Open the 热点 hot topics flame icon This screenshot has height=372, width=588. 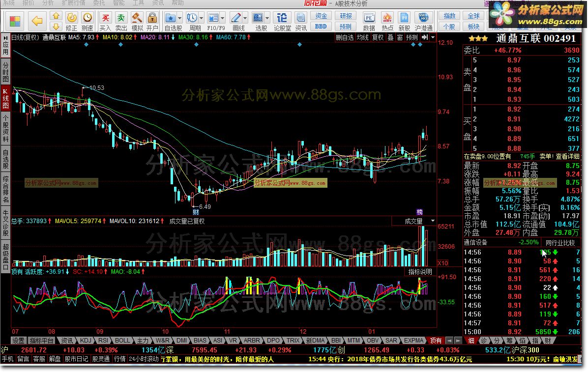point(387,21)
